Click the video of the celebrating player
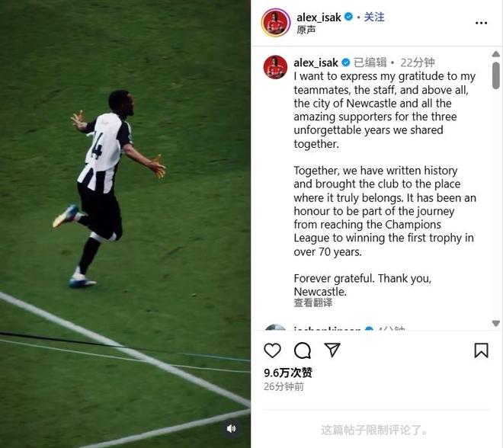 coord(125,224)
